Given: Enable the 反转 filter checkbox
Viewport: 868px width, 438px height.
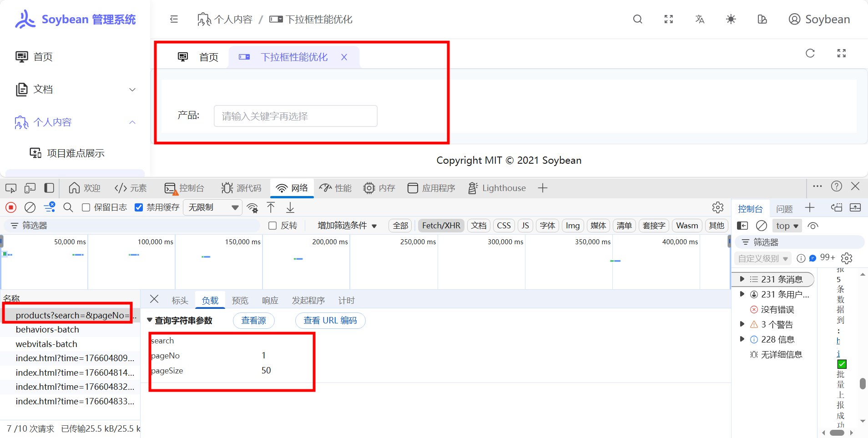Looking at the screenshot, I should pos(272,225).
